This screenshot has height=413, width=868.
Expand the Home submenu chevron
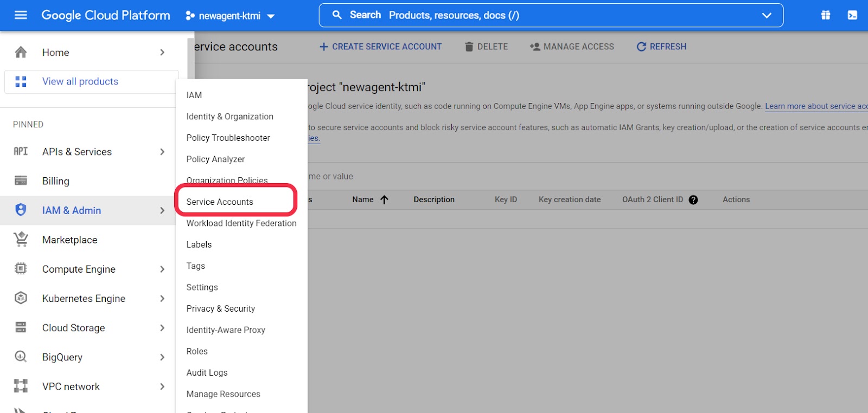click(162, 52)
